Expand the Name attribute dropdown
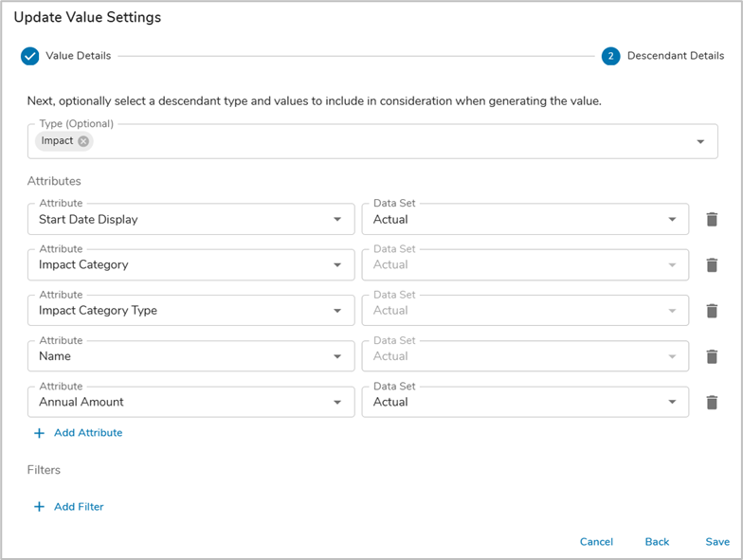Viewport: 743px width, 560px height. tap(337, 356)
